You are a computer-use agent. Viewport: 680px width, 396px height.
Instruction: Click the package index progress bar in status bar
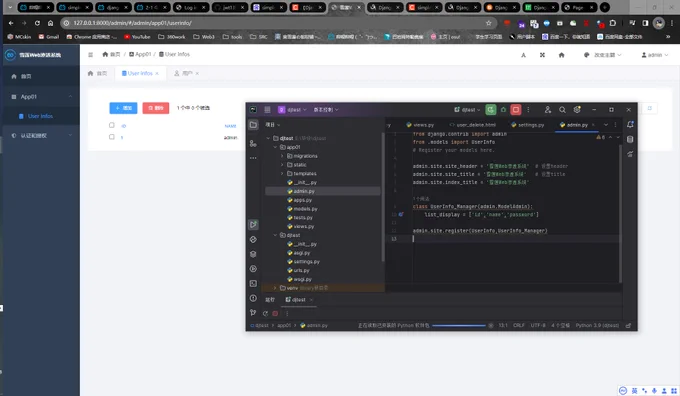coord(459,325)
